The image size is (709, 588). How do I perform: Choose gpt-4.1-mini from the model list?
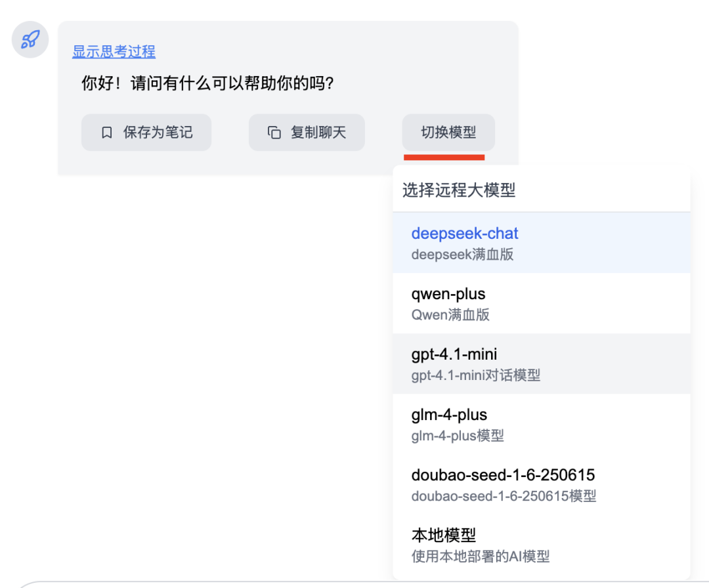(542, 364)
